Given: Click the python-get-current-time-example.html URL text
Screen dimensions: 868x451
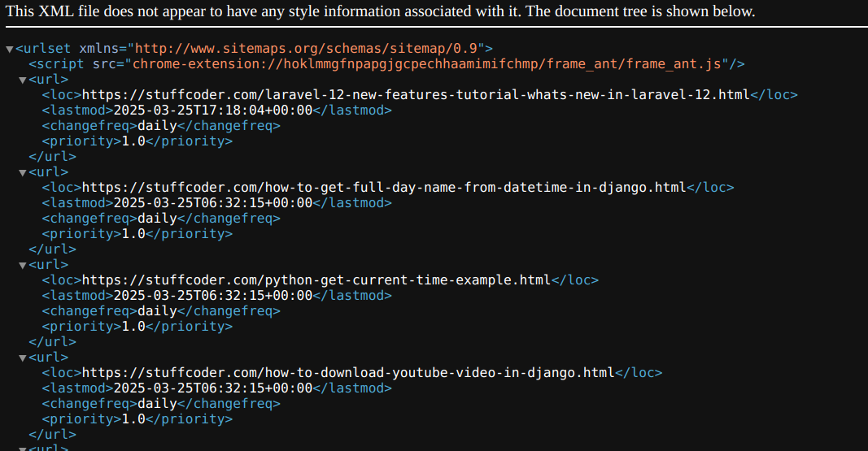Looking at the screenshot, I should coord(316,280).
